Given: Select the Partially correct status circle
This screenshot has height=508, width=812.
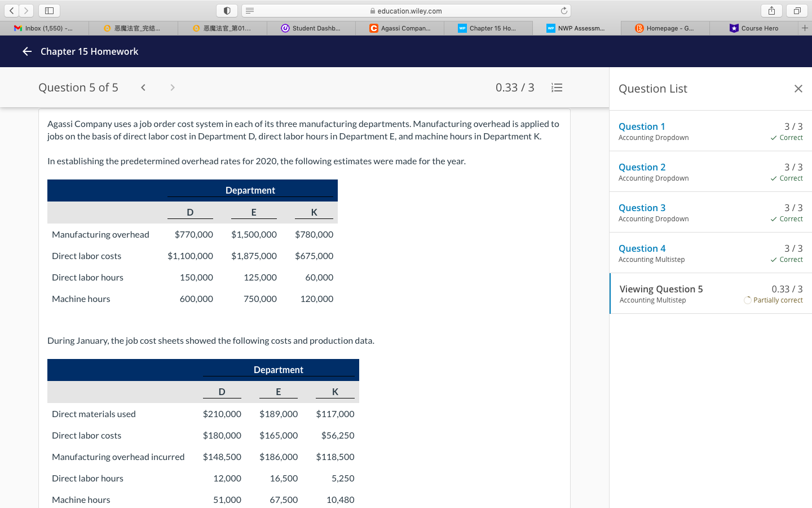Looking at the screenshot, I should click(747, 300).
